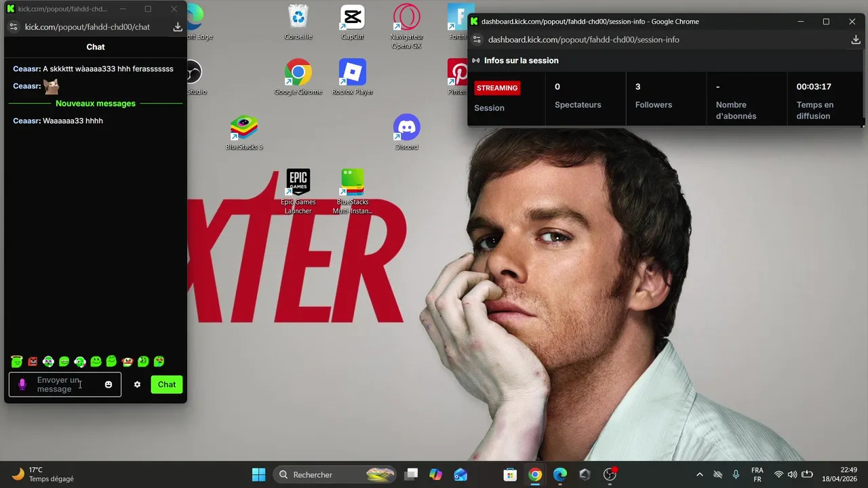The image size is (868, 488).
Task: Click dashboard window download icon in address bar
Action: tap(856, 39)
